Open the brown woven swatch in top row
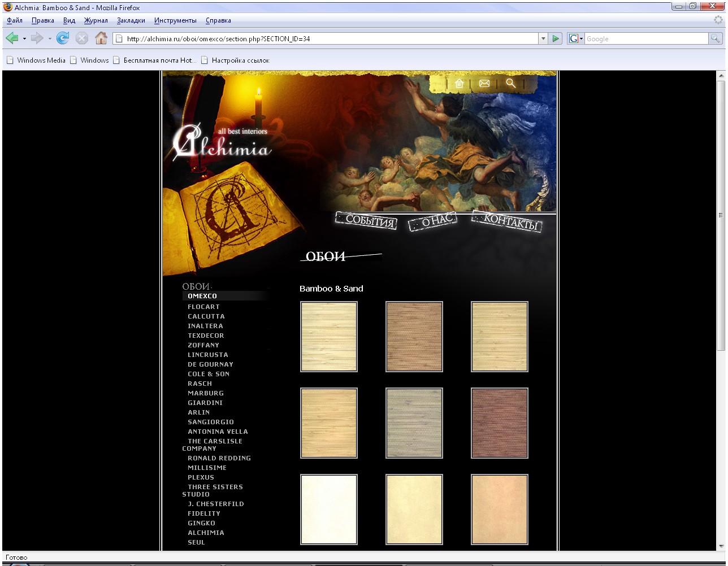The image size is (728, 566). [x=414, y=337]
